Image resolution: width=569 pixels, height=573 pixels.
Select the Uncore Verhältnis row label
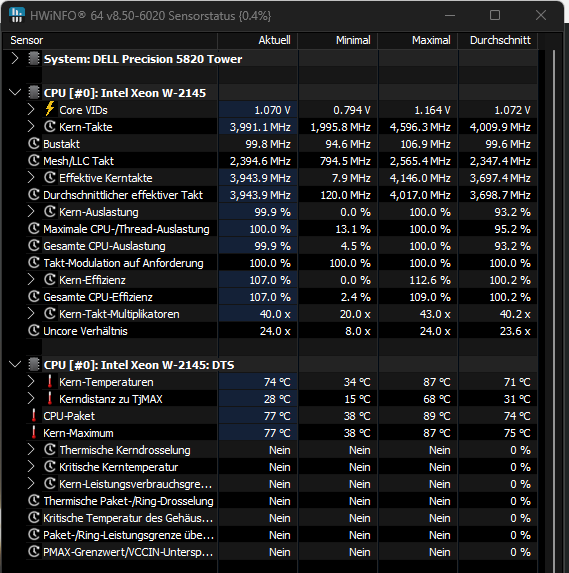85,331
